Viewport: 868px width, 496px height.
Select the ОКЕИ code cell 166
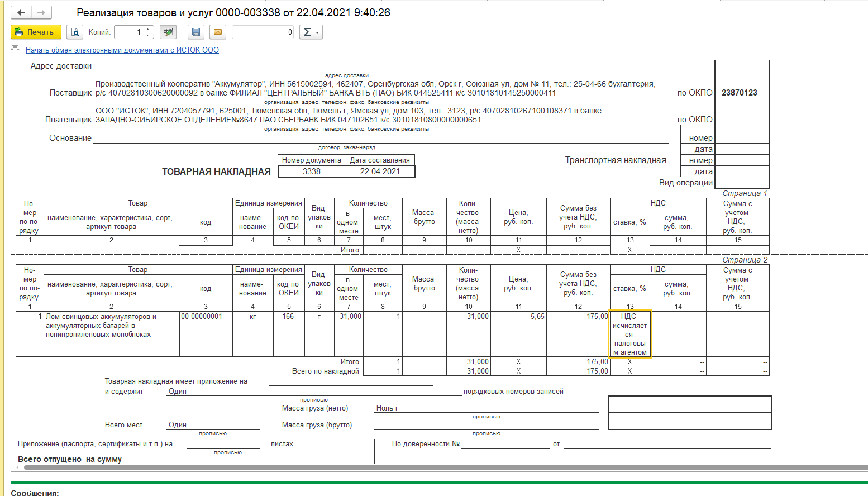[x=289, y=334]
